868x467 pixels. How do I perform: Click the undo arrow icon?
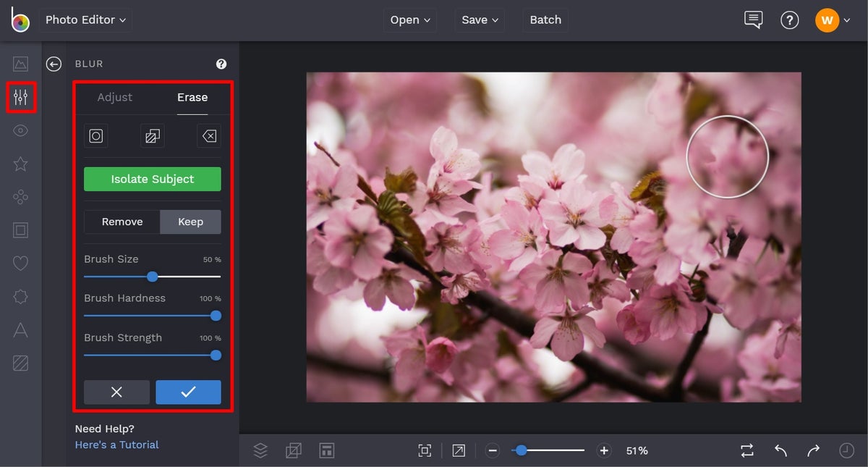780,450
